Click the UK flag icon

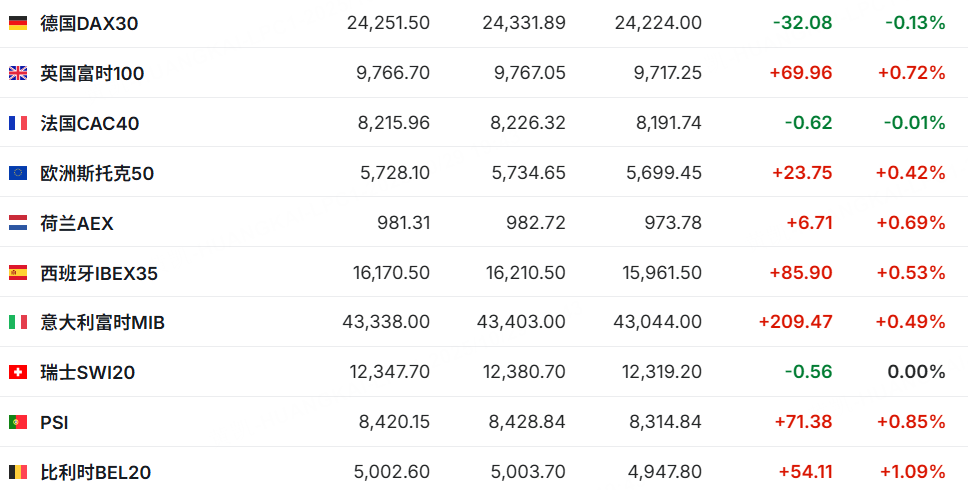coord(18,72)
